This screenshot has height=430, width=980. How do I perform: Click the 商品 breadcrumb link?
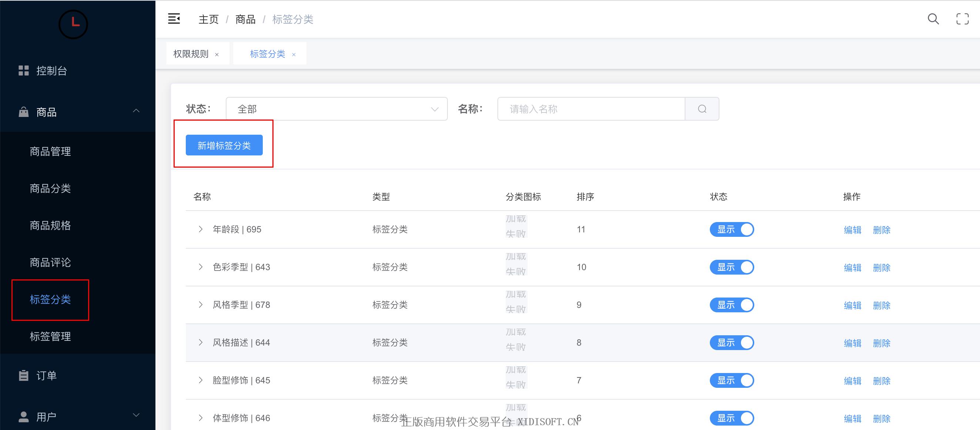pos(245,19)
